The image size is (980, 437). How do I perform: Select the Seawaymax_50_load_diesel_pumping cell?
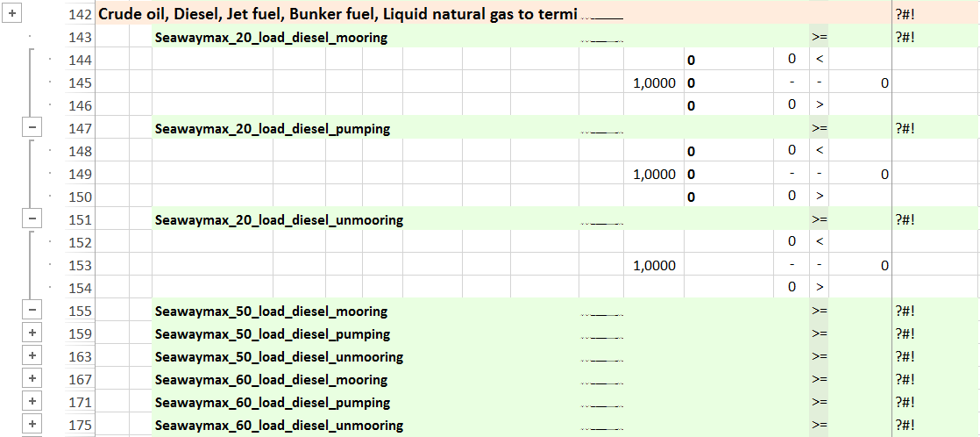point(273,334)
